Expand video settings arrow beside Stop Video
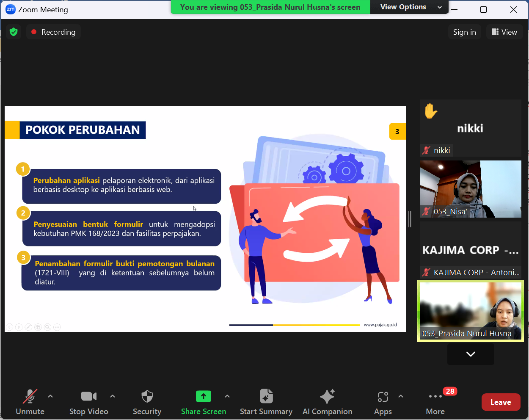The width and height of the screenshot is (529, 420). click(x=113, y=396)
